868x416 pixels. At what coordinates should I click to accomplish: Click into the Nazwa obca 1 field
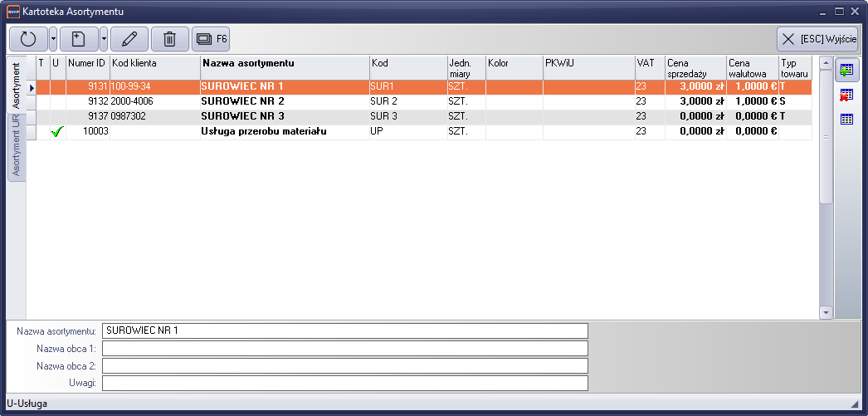[344, 348]
